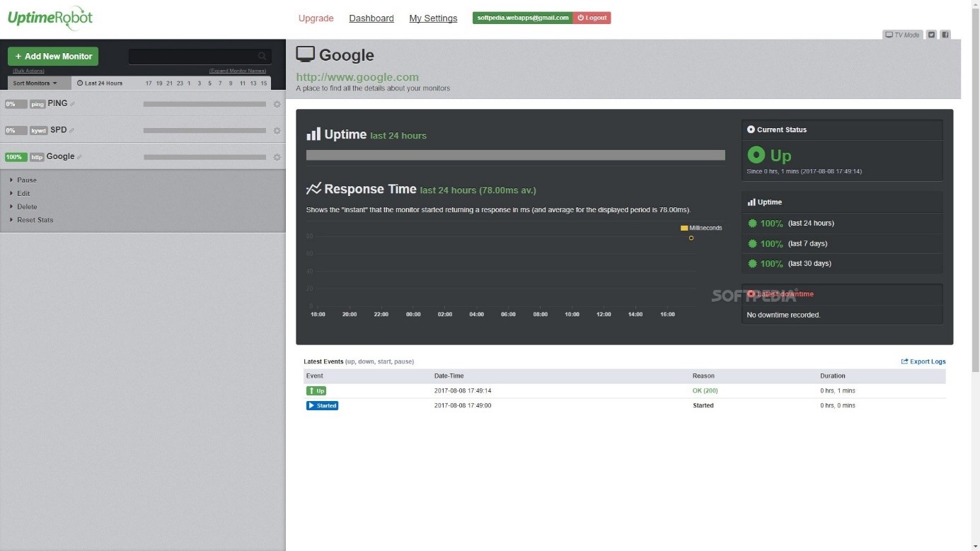Viewport: 980px width, 551px height.
Task: Toggle the Milliseconds legend on the chart
Action: 701,228
